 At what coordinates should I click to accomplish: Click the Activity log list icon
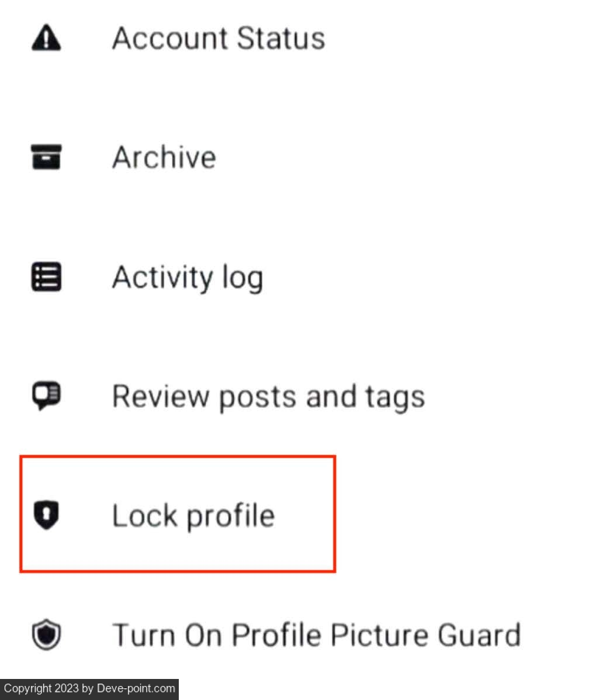[46, 277]
